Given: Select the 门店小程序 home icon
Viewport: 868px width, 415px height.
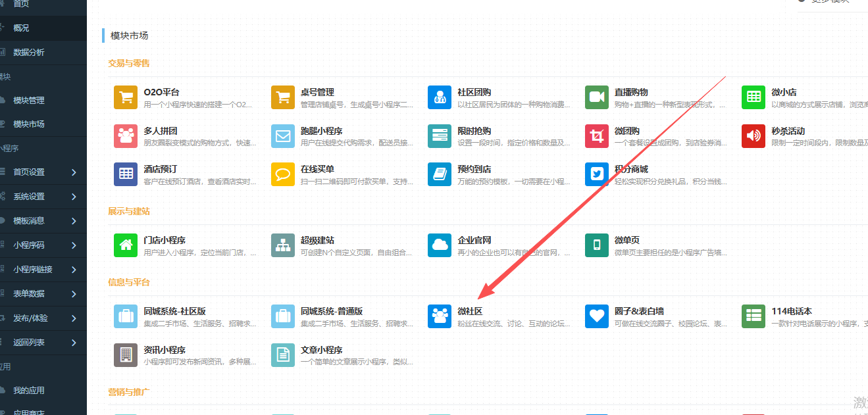Looking at the screenshot, I should (x=126, y=245).
